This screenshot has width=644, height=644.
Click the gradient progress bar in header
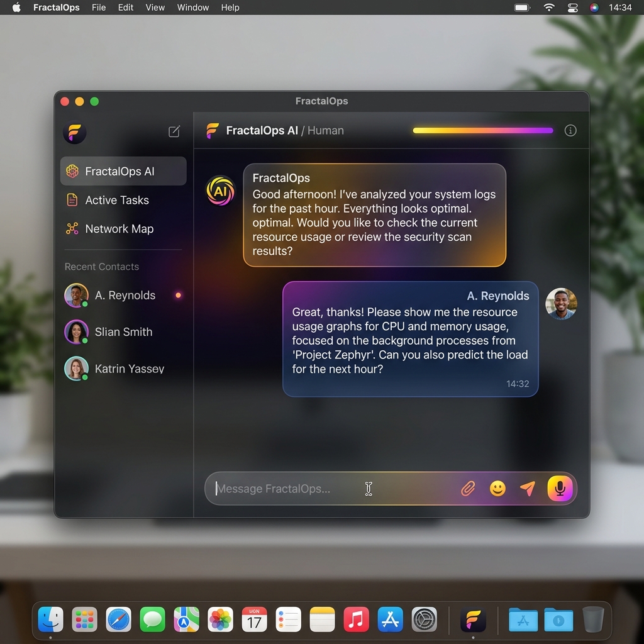coord(482,131)
